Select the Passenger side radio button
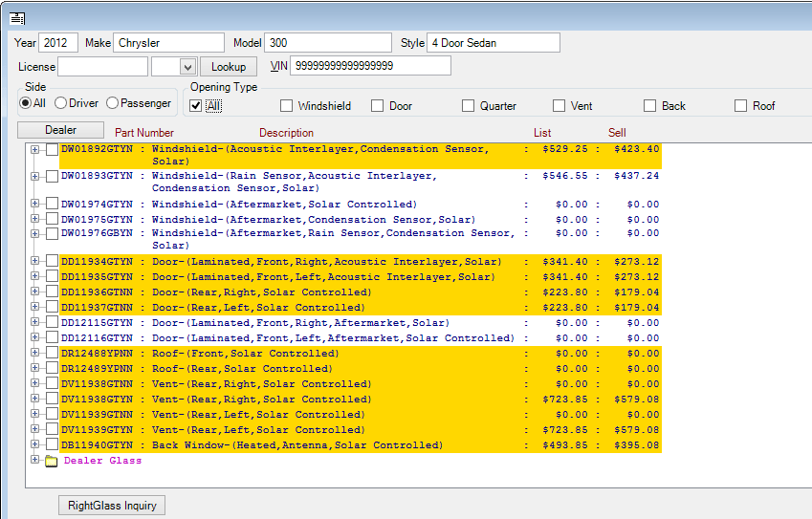812x519 pixels. [113, 103]
